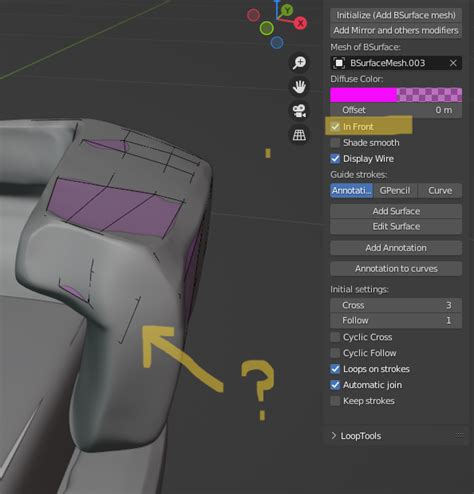474x494 pixels.
Task: Adjust the Offset value field
Action: point(396,110)
